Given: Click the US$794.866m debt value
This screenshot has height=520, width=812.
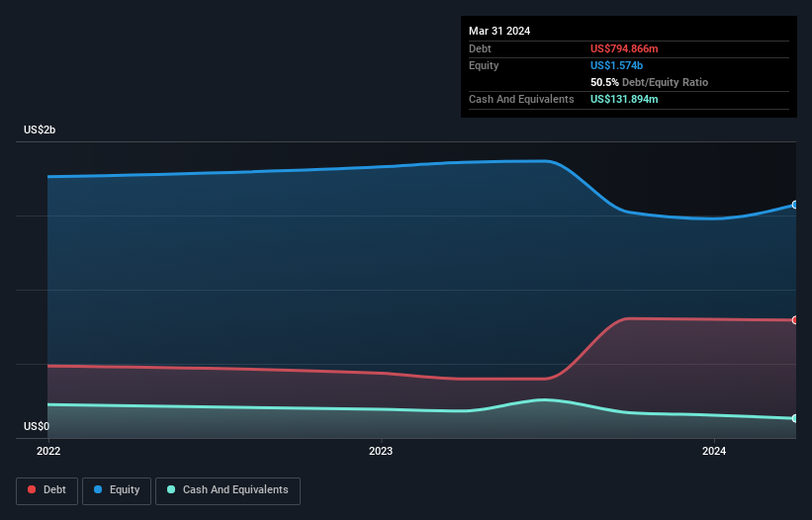Looking at the screenshot, I should 624,48.
